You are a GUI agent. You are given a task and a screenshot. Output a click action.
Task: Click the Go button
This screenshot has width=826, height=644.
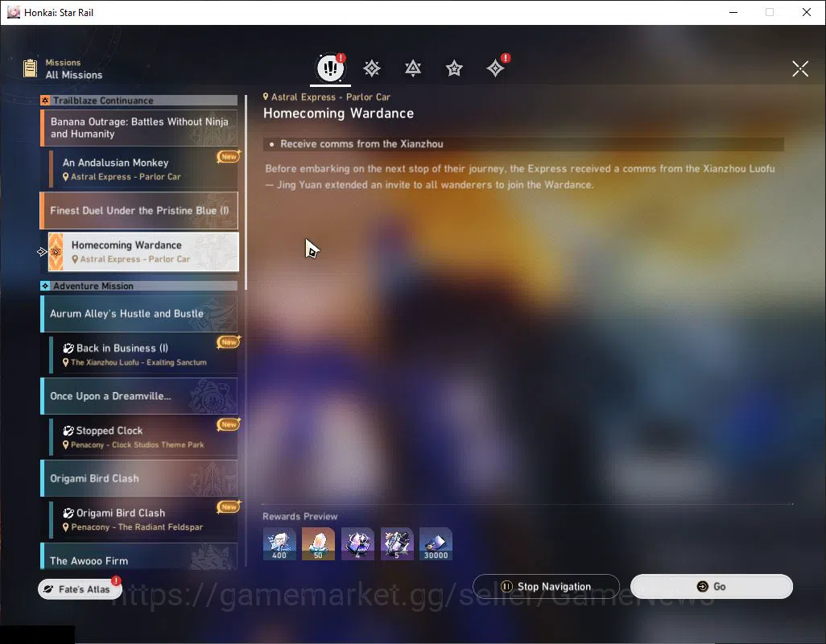click(x=711, y=587)
